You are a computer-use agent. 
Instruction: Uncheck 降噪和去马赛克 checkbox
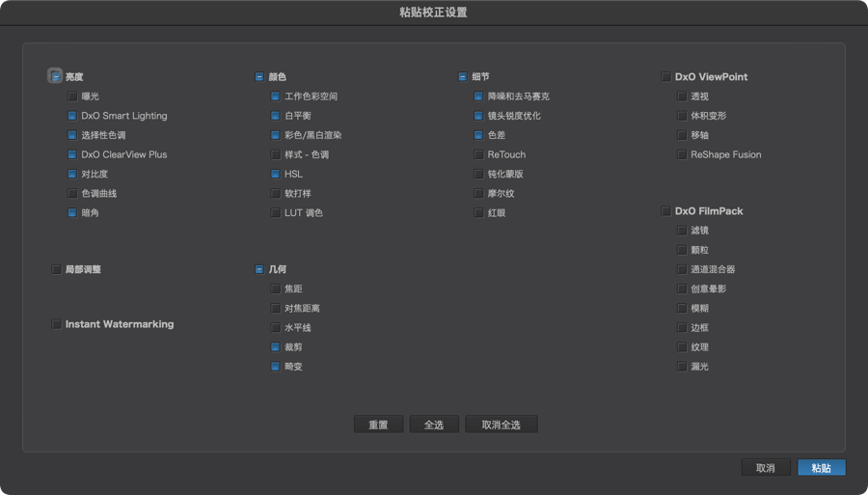[478, 96]
